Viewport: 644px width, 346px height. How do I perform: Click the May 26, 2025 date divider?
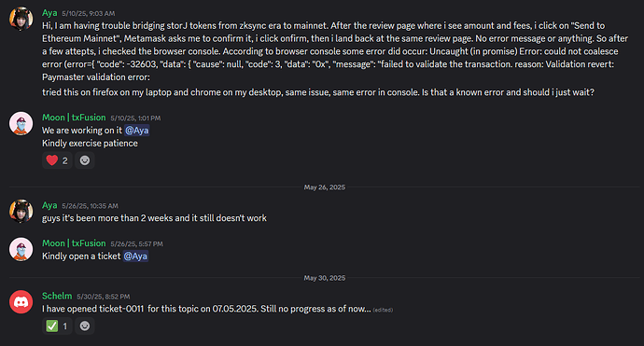pos(325,187)
